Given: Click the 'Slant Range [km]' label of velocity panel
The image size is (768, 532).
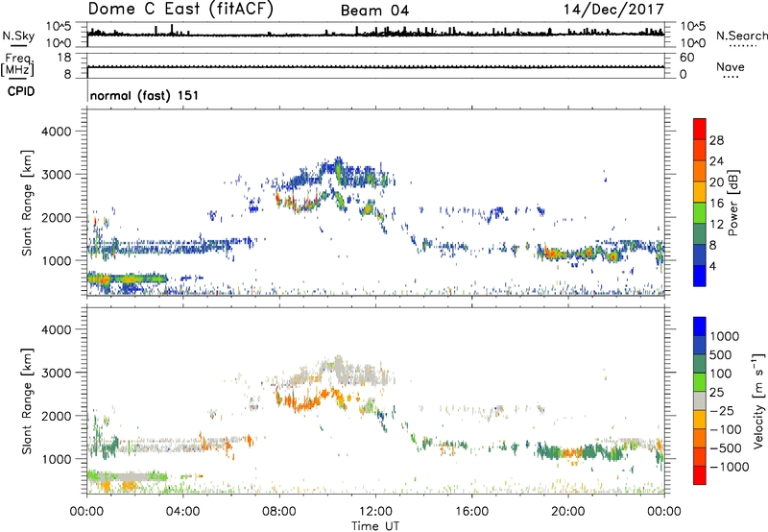Looking at the screenshot, I should 27,401.
